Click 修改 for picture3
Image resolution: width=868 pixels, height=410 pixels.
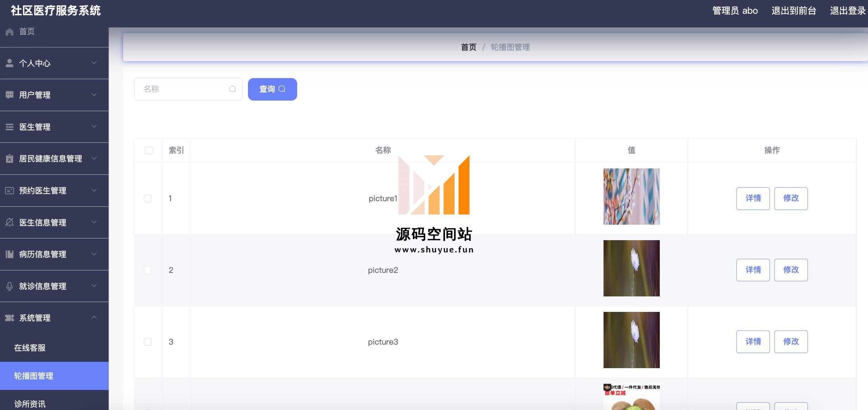pyautogui.click(x=791, y=342)
